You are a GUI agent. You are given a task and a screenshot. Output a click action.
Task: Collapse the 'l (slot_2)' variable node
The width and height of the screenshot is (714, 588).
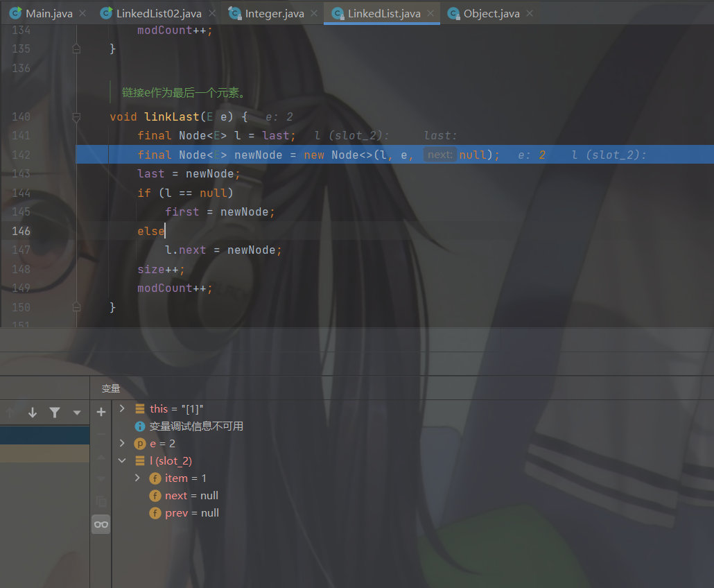tap(123, 460)
